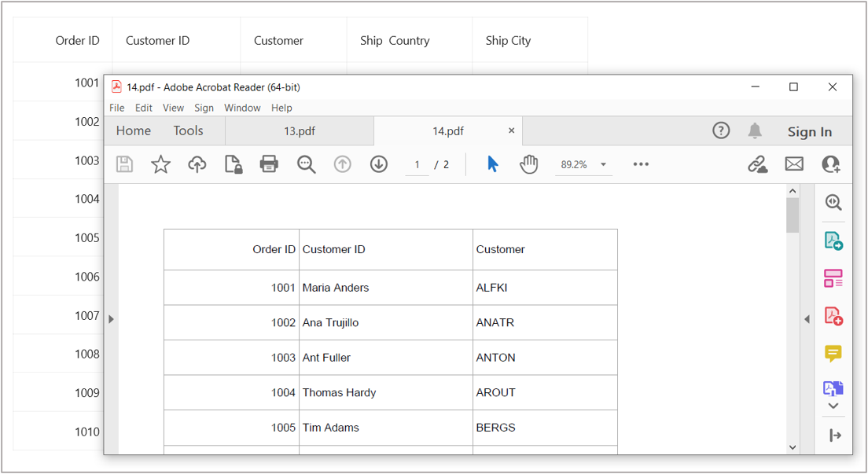Click the scrollbar down arrow
This screenshot has width=868, height=474.
tap(793, 447)
